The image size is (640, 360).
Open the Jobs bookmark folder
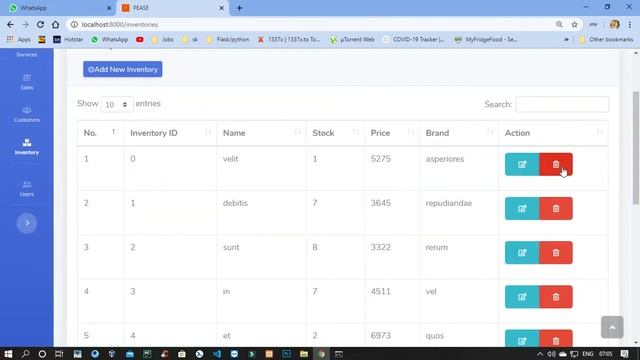tap(162, 40)
